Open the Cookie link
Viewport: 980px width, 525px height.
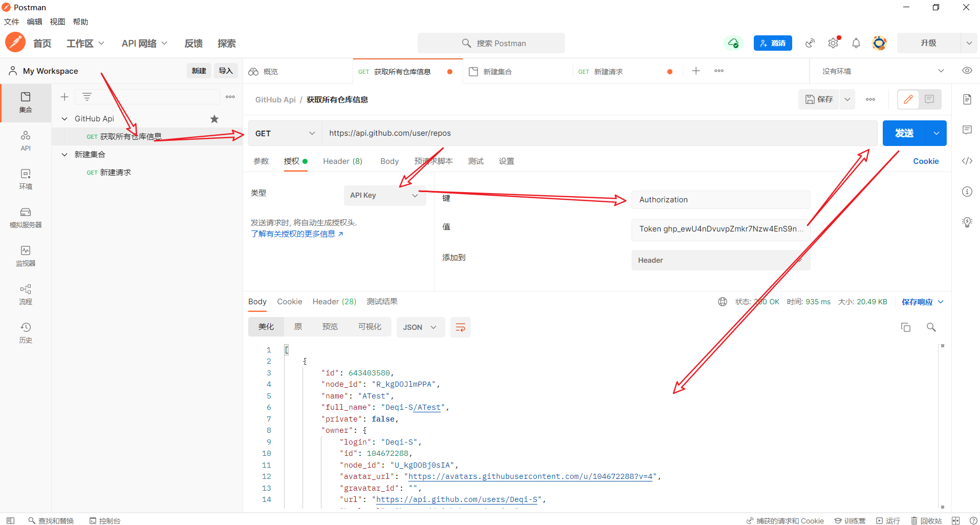pyautogui.click(x=926, y=161)
